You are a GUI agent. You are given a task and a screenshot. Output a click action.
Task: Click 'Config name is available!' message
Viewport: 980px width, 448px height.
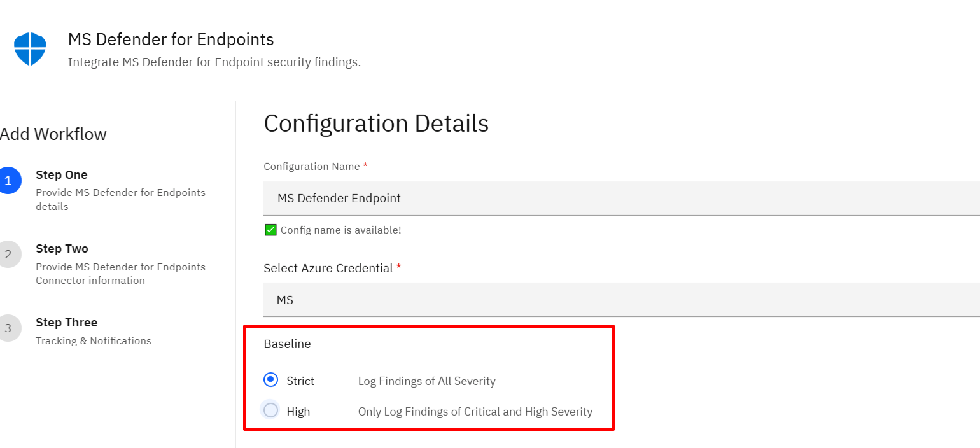pyautogui.click(x=341, y=230)
